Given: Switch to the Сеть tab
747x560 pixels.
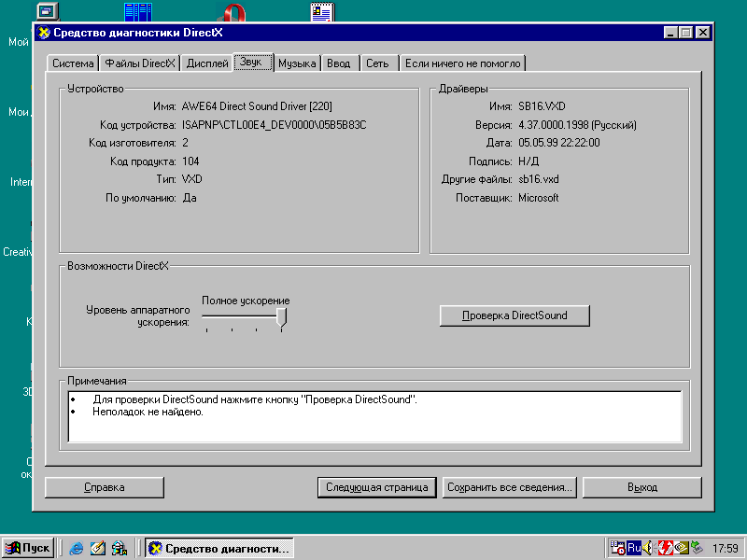Looking at the screenshot, I should pyautogui.click(x=377, y=63).
